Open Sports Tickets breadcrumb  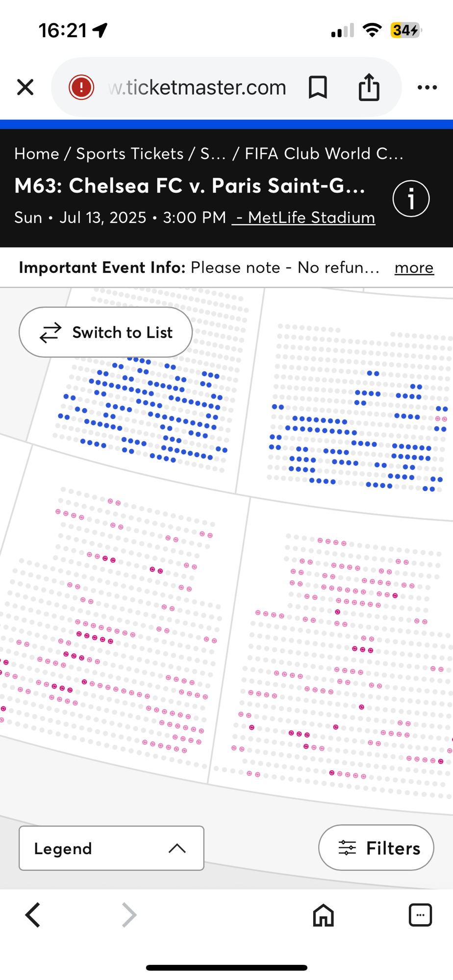point(129,154)
